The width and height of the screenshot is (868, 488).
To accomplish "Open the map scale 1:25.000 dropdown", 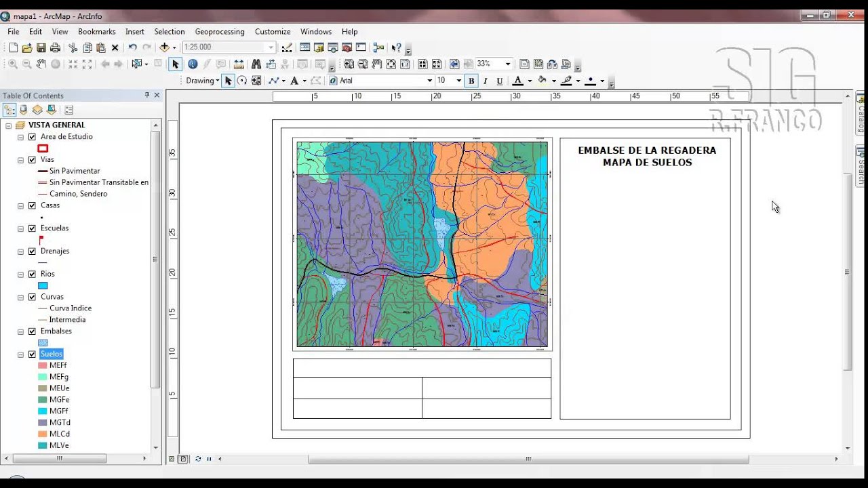I will [271, 47].
